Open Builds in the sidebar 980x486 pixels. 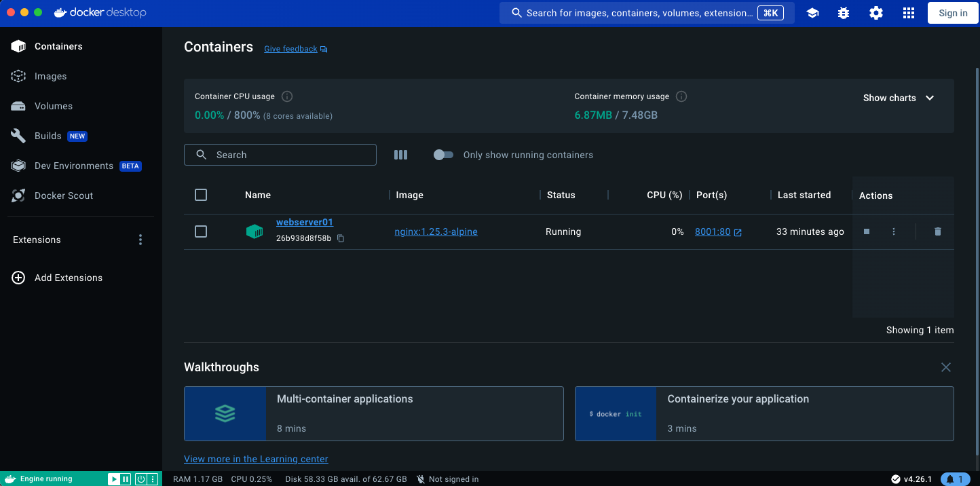tap(81, 136)
